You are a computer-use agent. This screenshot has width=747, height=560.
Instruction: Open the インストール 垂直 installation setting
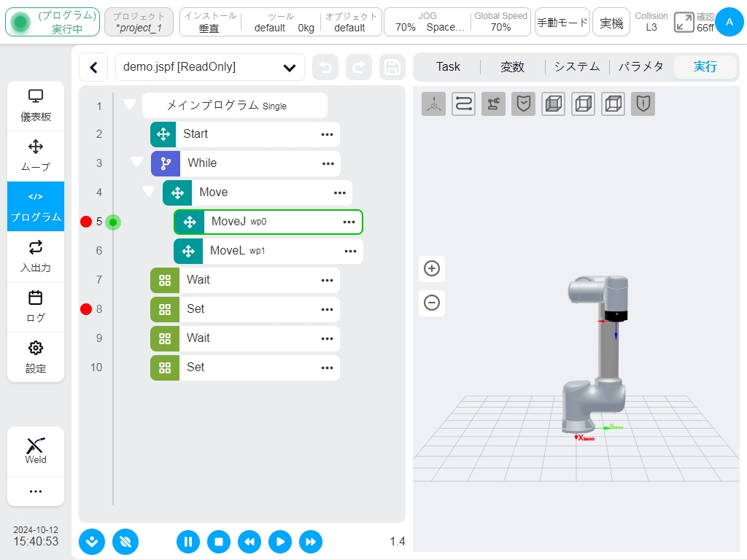(210, 22)
